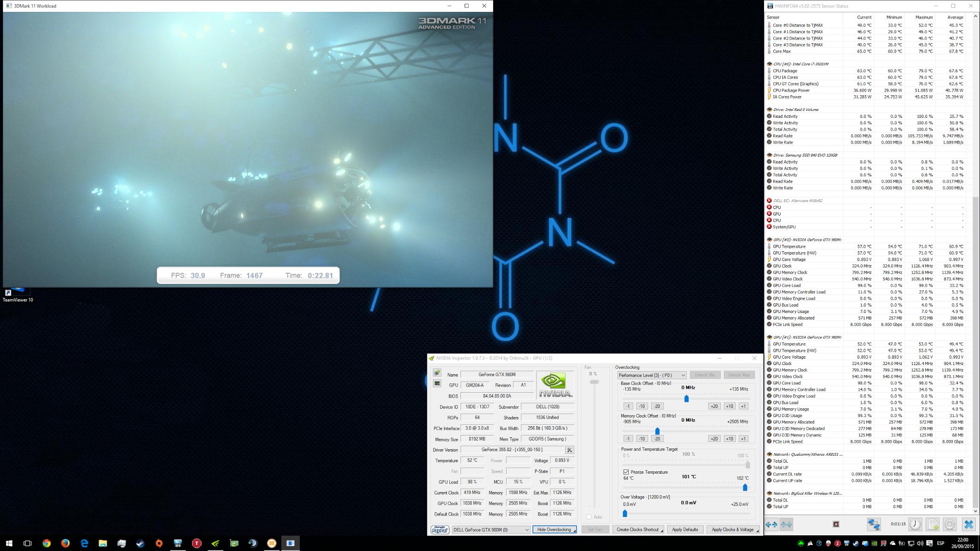The image size is (980, 551).
Task: Open DELL GeForce GTX 980M (0) GPU selector
Action: [x=491, y=530]
